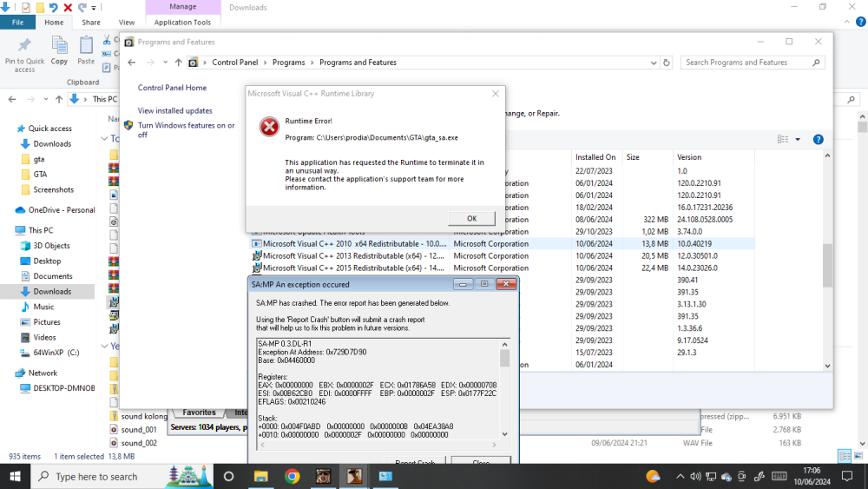Click taskbar search box
The height and width of the screenshot is (489, 868).
[x=122, y=476]
